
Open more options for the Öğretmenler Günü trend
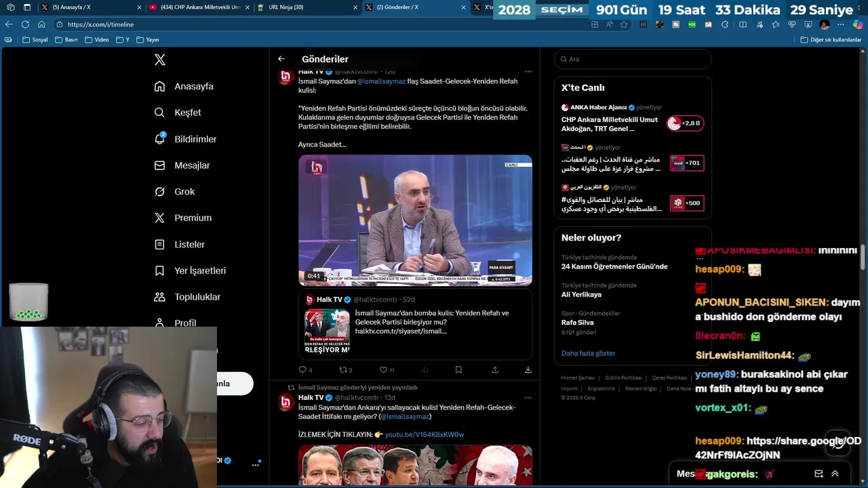[700, 258]
